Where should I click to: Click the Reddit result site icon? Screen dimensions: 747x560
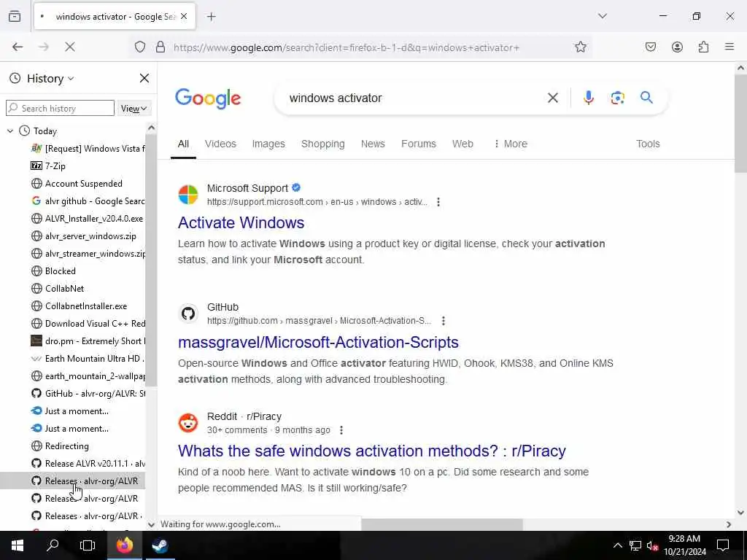click(188, 423)
